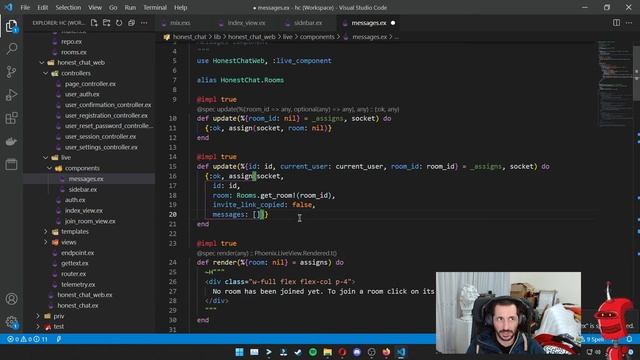This screenshot has width=640, height=360.
Task: Open rooms.ex in the file tree
Action: pos(74,52)
